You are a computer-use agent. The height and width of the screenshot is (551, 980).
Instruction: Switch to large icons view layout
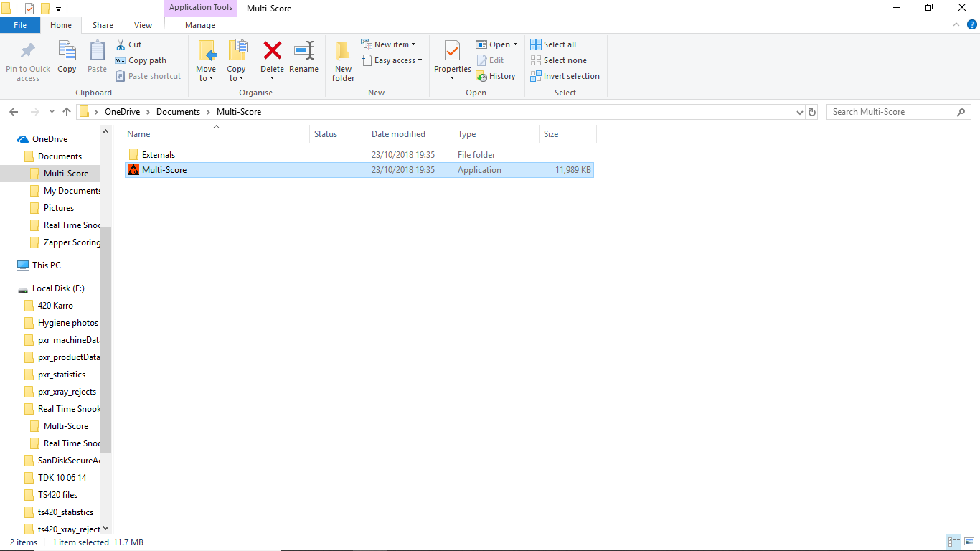(x=969, y=542)
